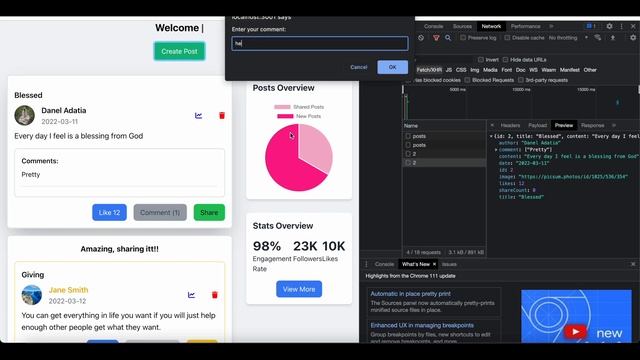The image size is (640, 360).
Task: Open the network search magnifier icon
Action: click(448, 38)
